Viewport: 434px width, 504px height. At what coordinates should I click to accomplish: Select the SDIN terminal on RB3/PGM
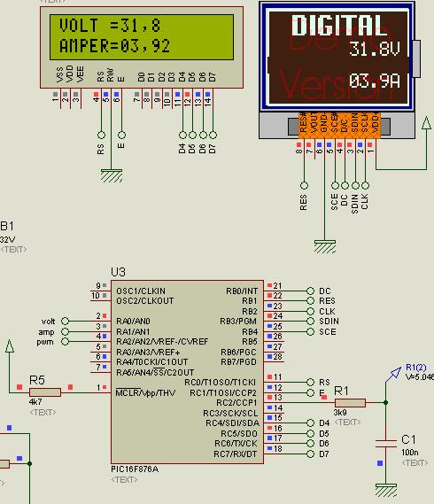click(x=310, y=322)
